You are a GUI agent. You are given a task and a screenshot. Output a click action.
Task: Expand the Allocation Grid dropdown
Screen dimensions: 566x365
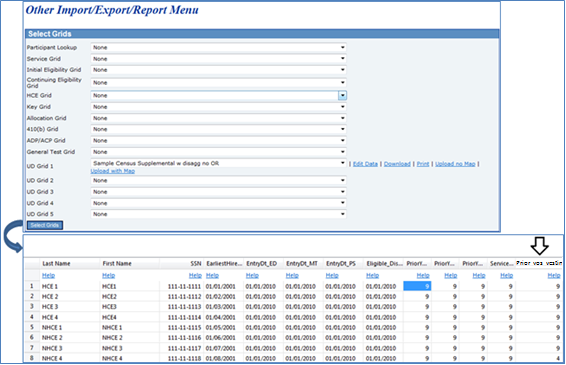point(218,118)
